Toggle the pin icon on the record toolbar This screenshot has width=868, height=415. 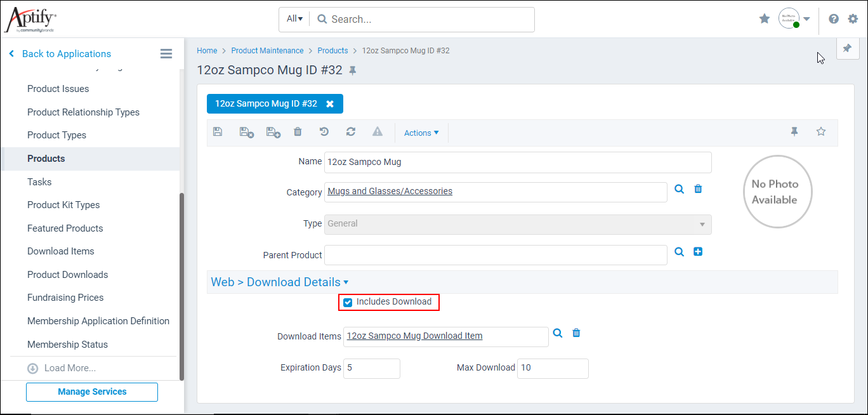(x=794, y=131)
